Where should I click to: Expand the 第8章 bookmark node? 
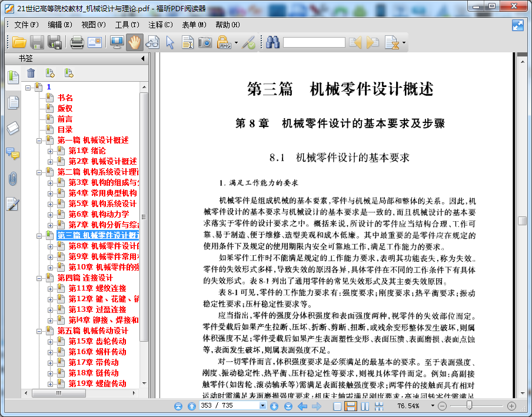click(50, 246)
